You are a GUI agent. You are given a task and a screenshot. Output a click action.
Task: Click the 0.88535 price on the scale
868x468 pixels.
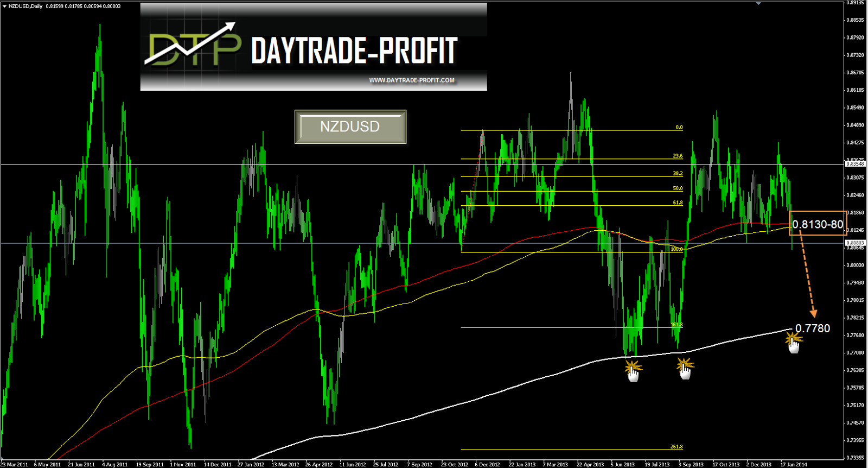[x=856, y=20]
